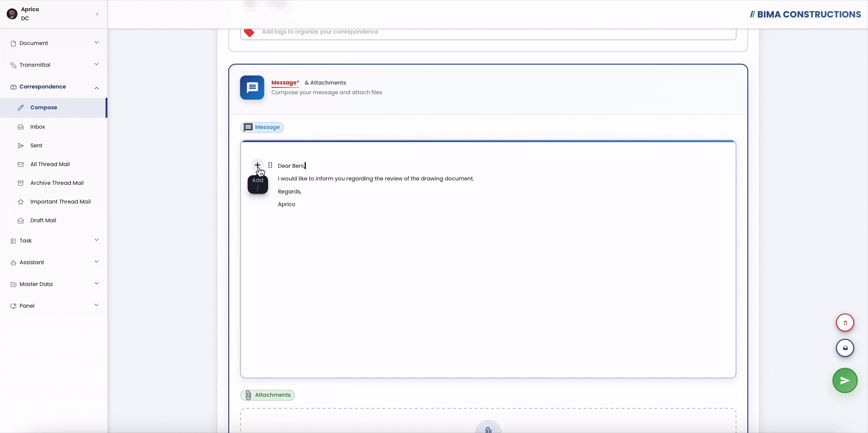The width and height of the screenshot is (868, 433).
Task: Click the blue save draft floating button
Action: pyautogui.click(x=844, y=348)
